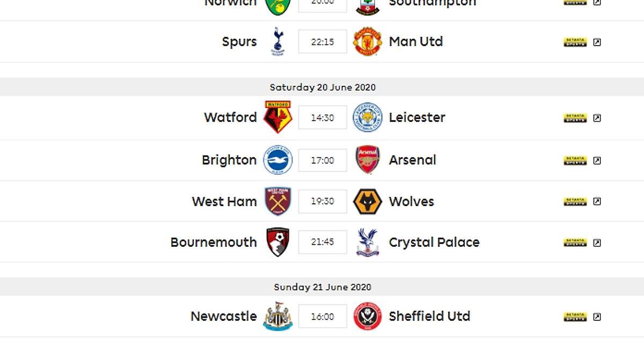This screenshot has height=338, width=644.
Task: Click the West Ham club crest
Action: coord(277,201)
